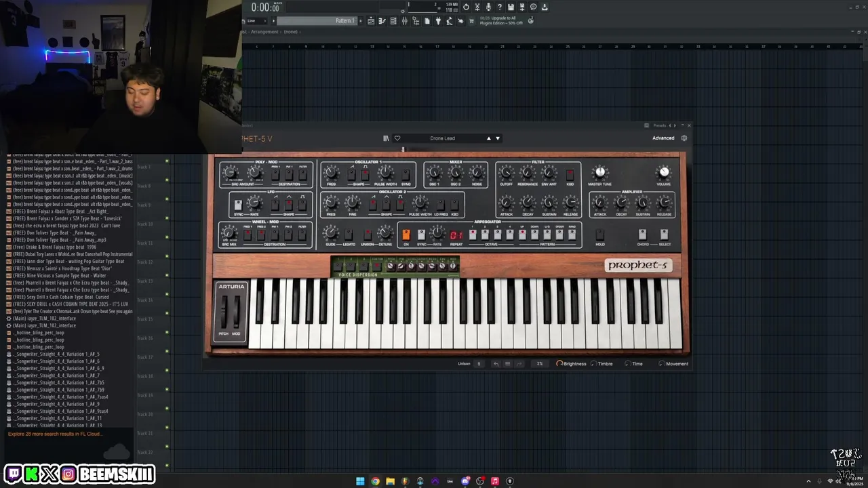Favorite the Drone Lead preset with heart icon
This screenshot has width=868, height=488.
(397, 138)
